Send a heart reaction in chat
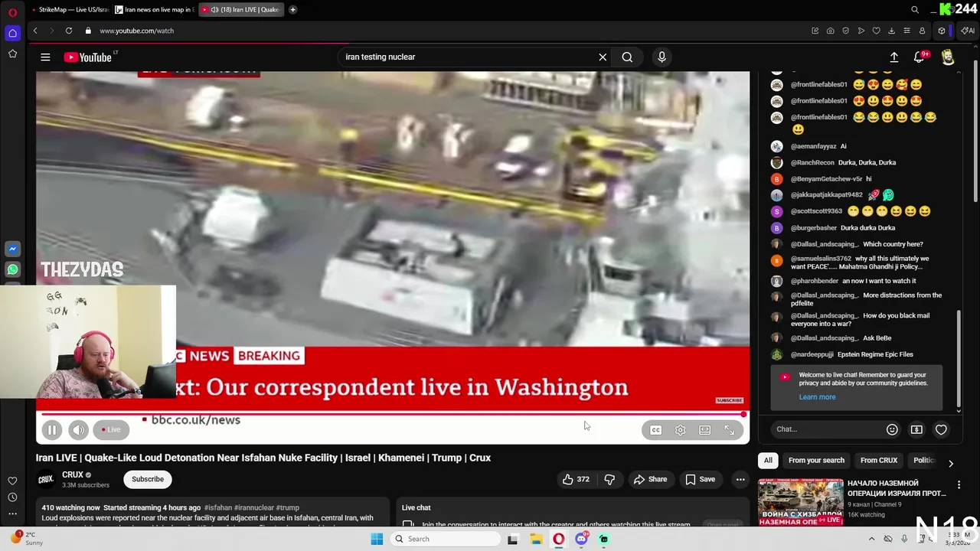The height and width of the screenshot is (551, 980). (941, 429)
